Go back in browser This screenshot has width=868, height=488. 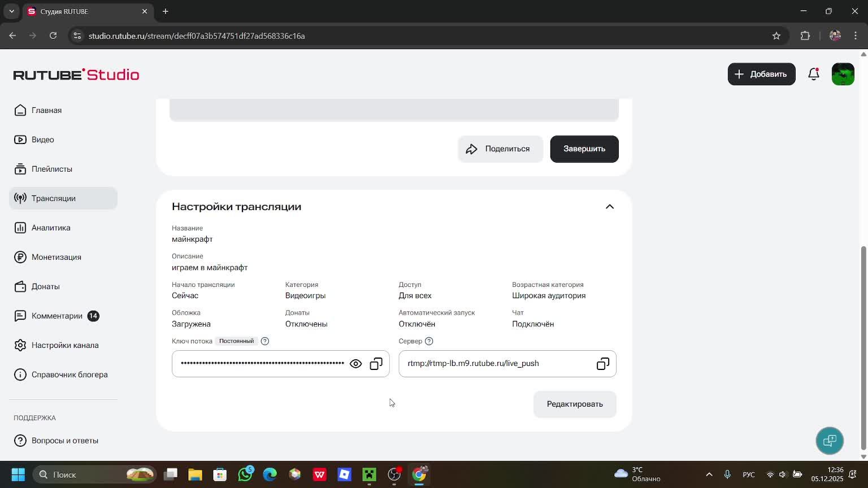tap(12, 36)
